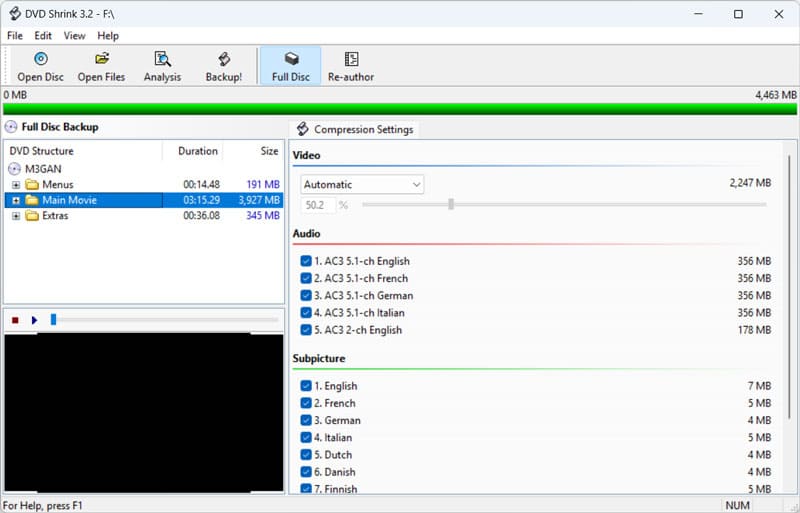Click the Open Files folder icon
This screenshot has height=513, width=800.
pos(101,60)
